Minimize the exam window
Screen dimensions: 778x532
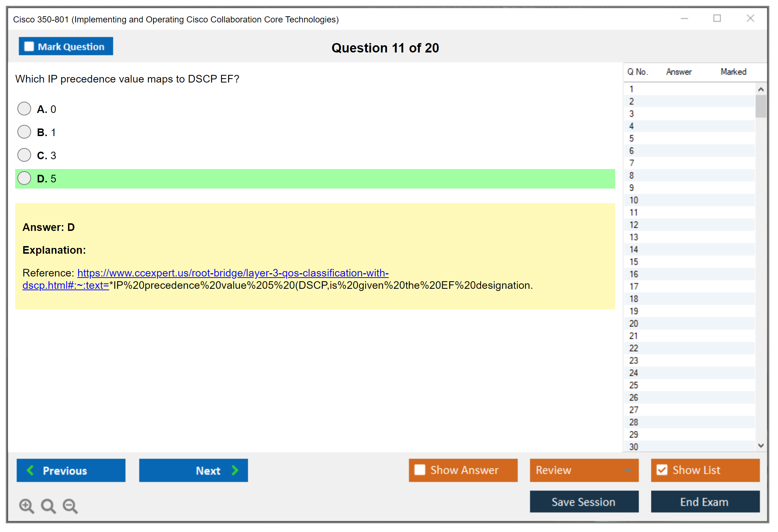pos(684,18)
